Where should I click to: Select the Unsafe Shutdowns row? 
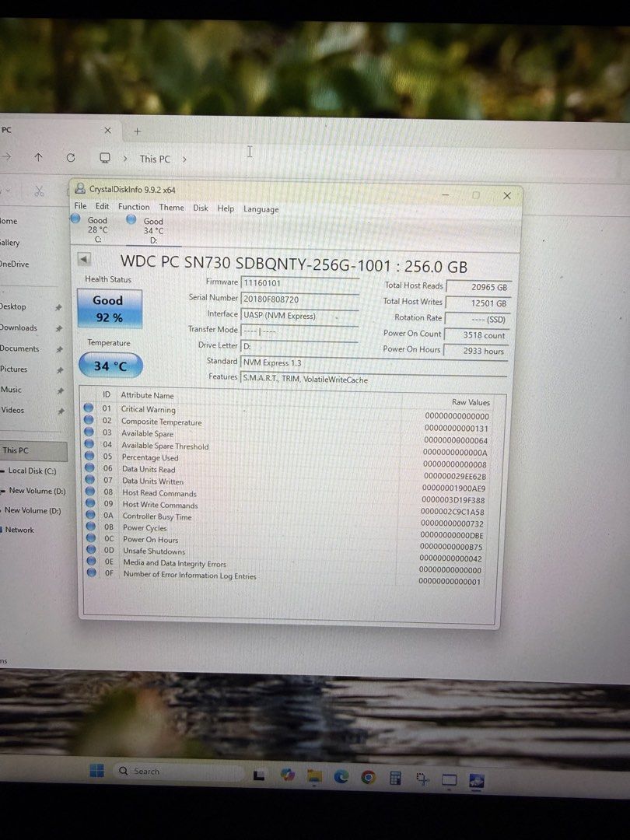point(286,553)
